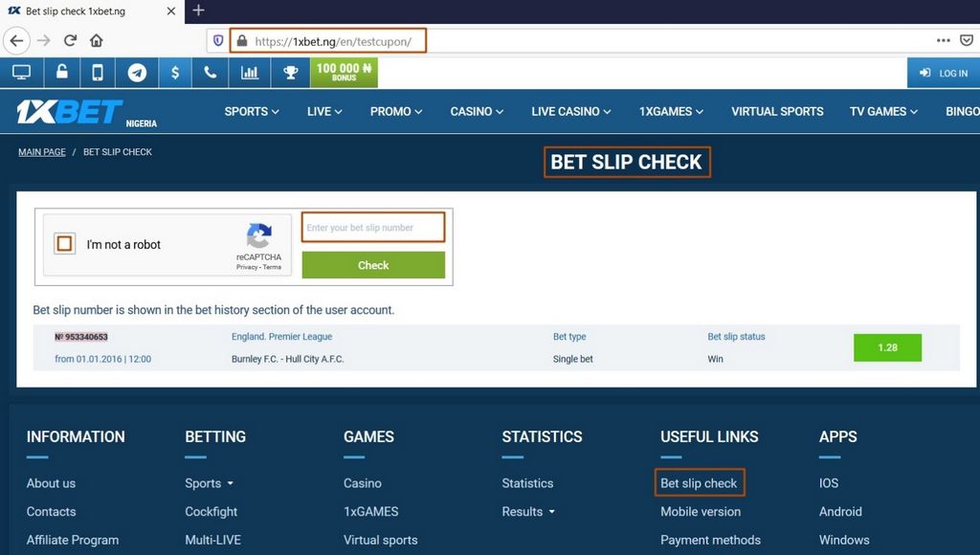Expand the SPORTS navigation dropdown

(251, 111)
